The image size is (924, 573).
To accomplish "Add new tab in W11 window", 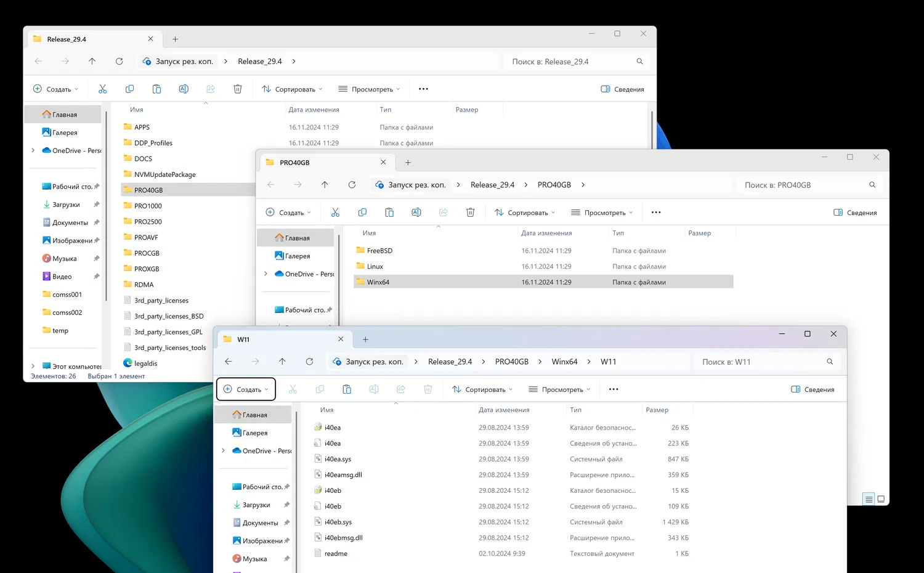I will [365, 339].
